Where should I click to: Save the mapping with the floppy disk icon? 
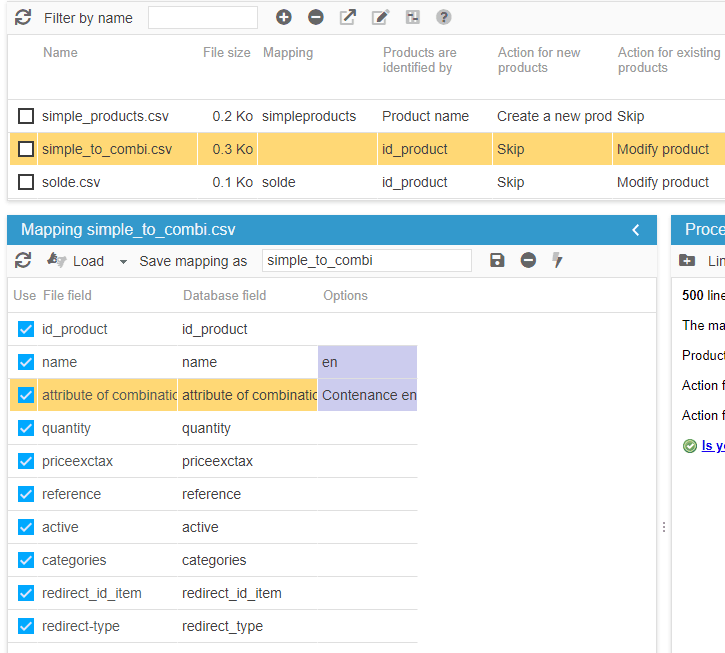[x=497, y=260]
